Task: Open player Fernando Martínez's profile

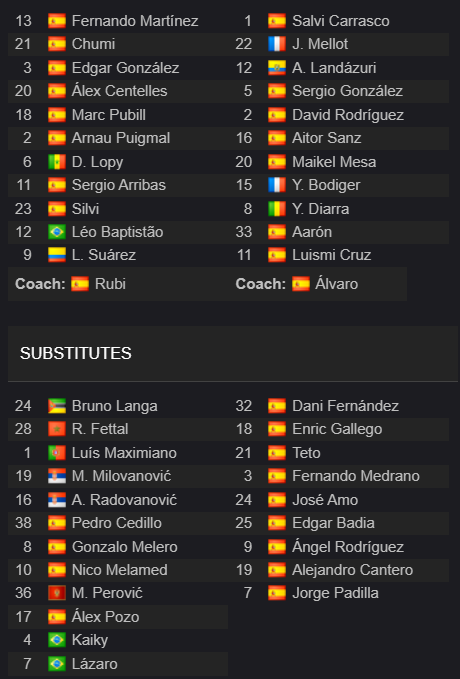Action: coord(135,21)
